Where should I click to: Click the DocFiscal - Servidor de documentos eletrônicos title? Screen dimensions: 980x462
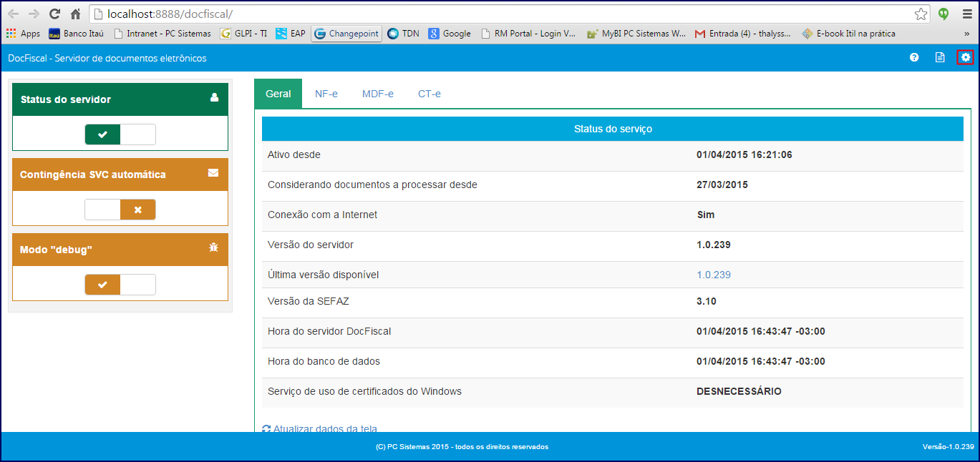107,58
